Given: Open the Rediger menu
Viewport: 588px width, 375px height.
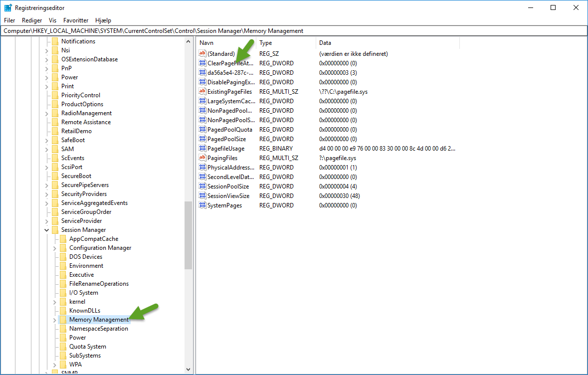Looking at the screenshot, I should coord(32,20).
